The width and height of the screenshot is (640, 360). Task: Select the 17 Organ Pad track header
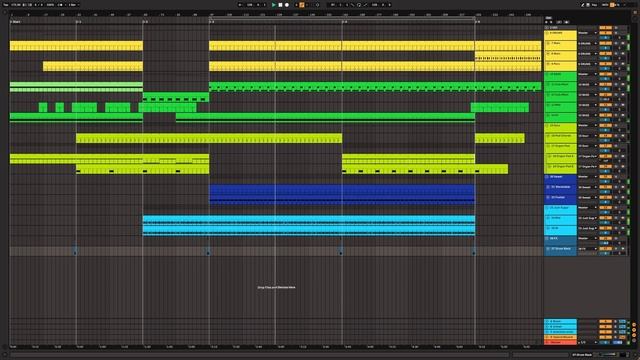click(x=560, y=148)
